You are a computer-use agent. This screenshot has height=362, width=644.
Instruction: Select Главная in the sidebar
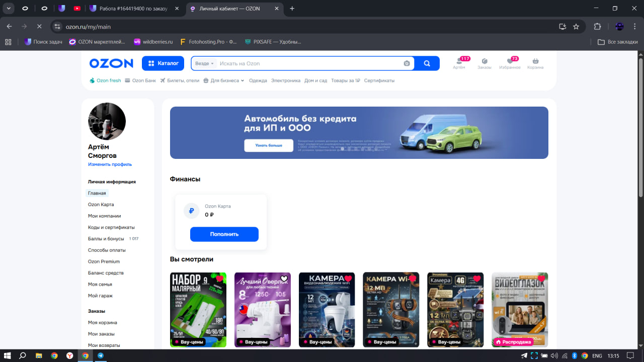click(x=97, y=193)
